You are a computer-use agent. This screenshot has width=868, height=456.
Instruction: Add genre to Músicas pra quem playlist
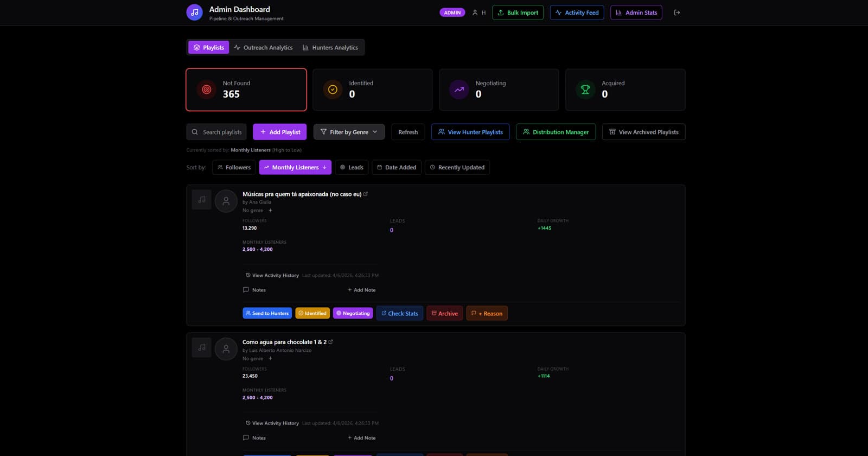(270, 210)
